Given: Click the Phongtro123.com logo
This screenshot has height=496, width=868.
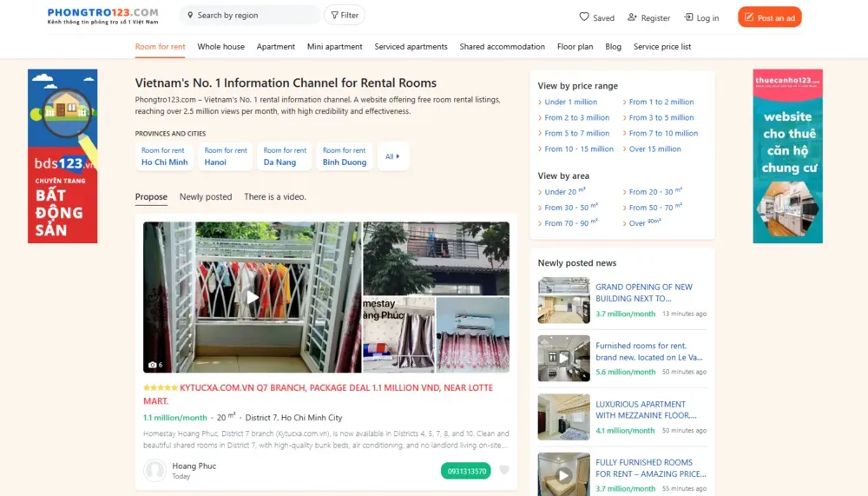Looking at the screenshot, I should (103, 16).
